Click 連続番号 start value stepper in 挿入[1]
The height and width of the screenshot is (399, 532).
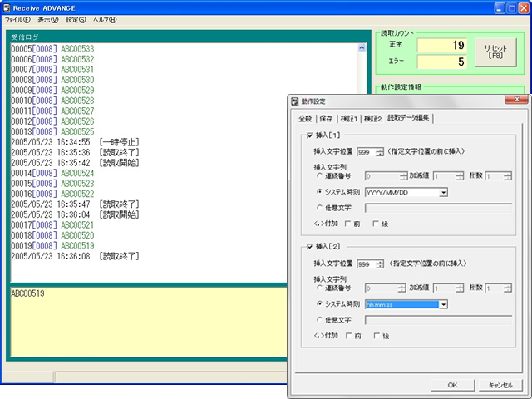coord(403,176)
